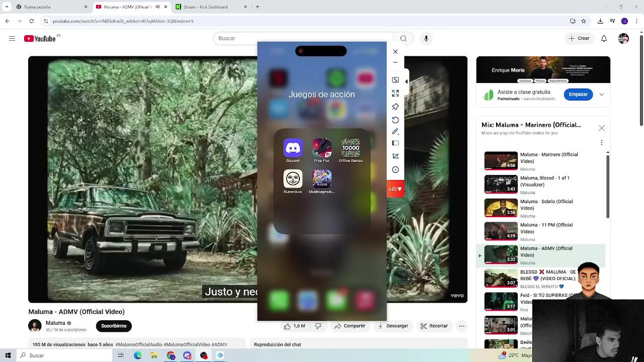Open Task View on the taskbar

121,355
